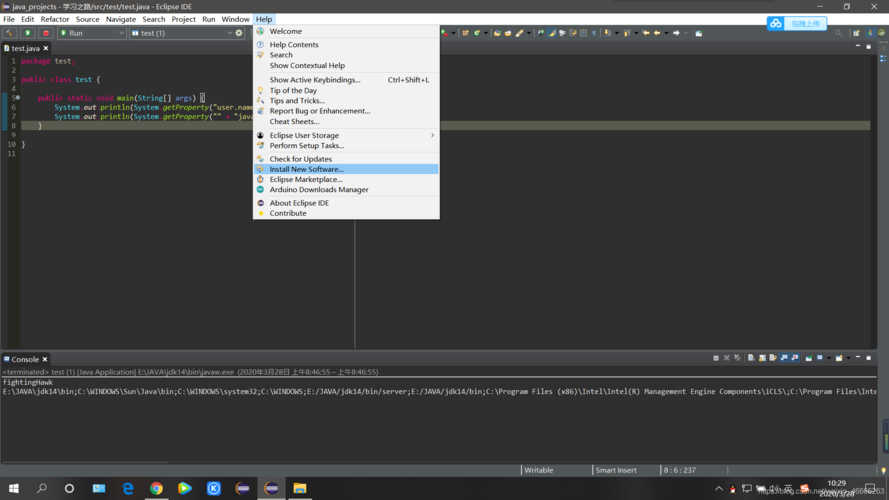Viewport: 889px width, 500px height.
Task: Expand Eclipse User Storage submenu arrow
Action: (x=432, y=135)
